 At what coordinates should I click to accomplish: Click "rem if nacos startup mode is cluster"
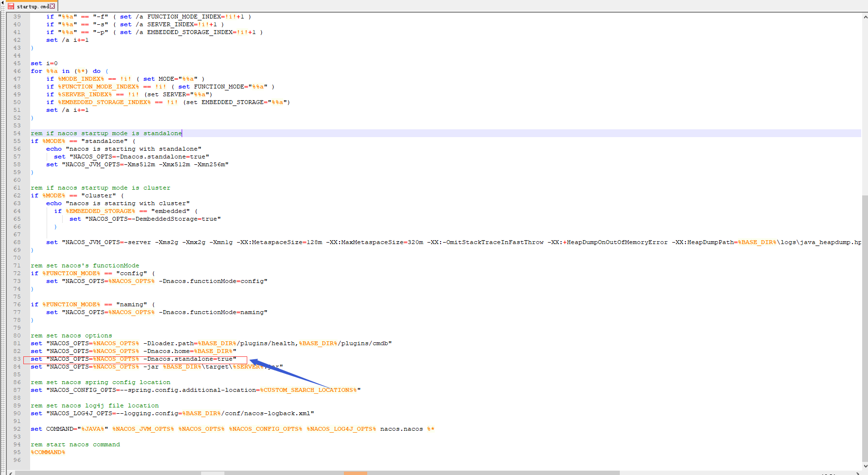click(x=101, y=188)
